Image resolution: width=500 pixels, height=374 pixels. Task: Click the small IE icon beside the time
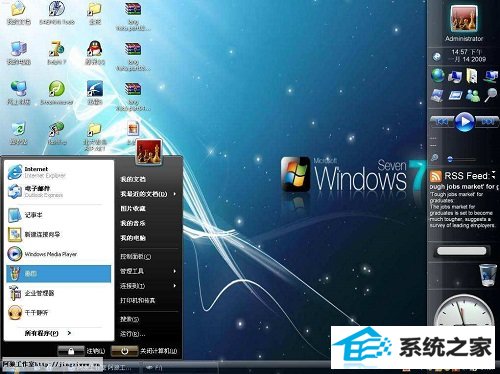click(x=437, y=57)
